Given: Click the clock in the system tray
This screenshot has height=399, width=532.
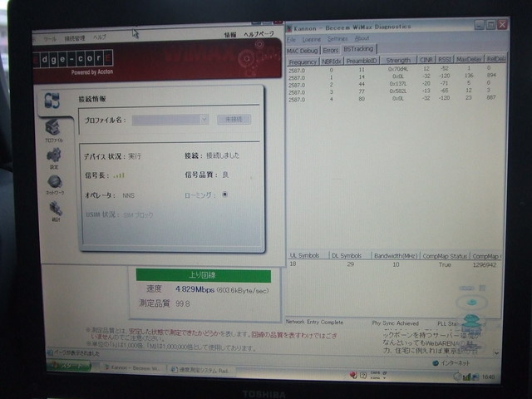Looking at the screenshot, I should 488,377.
